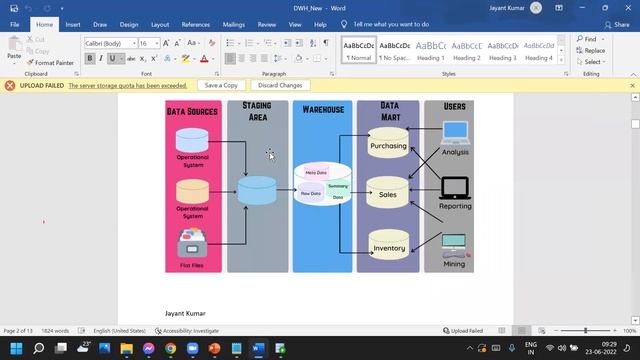Screen dimensions: 640x360
Task: Toggle Center alignment
Action: (242, 59)
